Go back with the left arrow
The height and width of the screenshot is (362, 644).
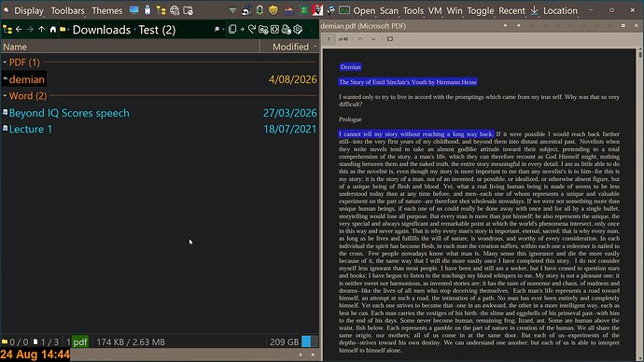[x=19, y=30]
